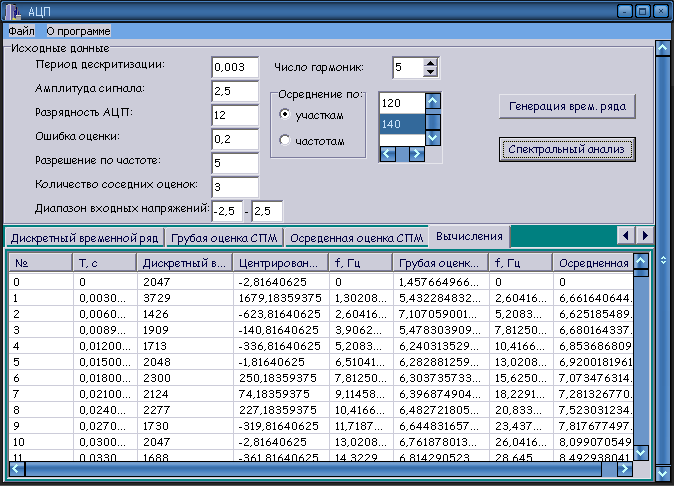The width and height of the screenshot is (674, 486).
Task: Open the Файл menu
Action: [21, 31]
